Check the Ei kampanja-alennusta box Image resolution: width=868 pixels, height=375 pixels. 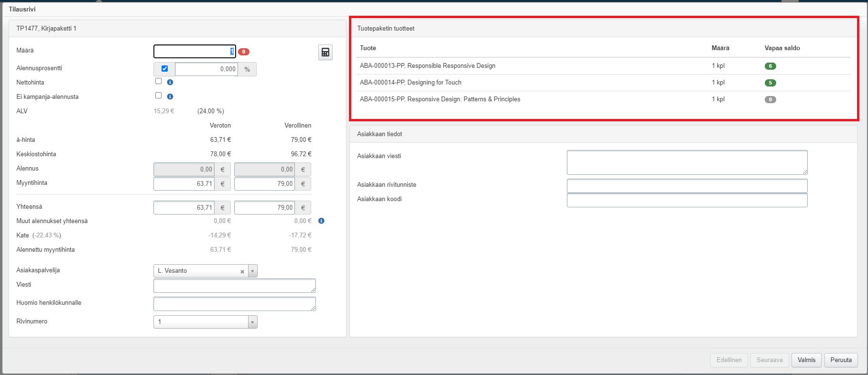(158, 96)
